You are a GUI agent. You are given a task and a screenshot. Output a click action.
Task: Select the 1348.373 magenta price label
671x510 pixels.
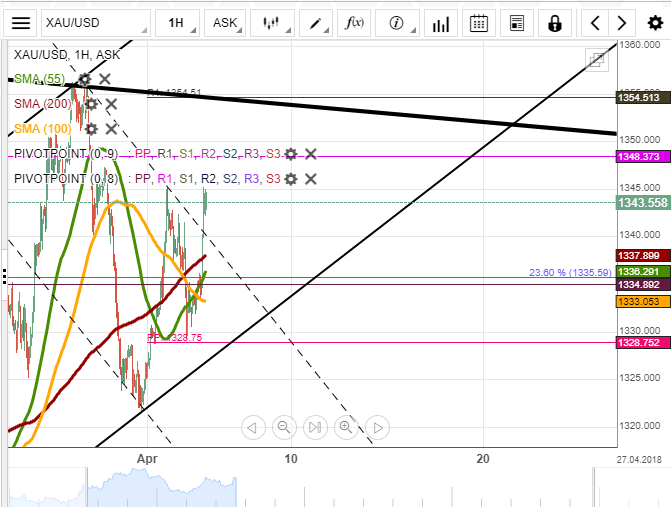[643, 157]
